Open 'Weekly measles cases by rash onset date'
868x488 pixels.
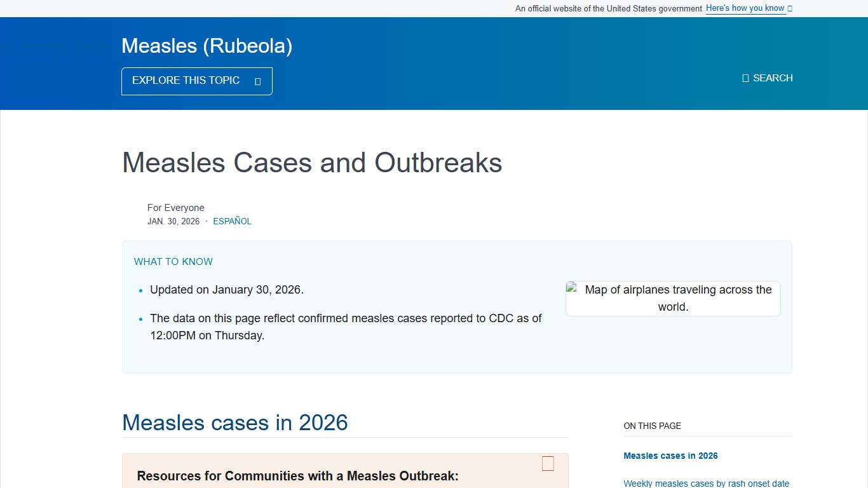click(x=707, y=484)
